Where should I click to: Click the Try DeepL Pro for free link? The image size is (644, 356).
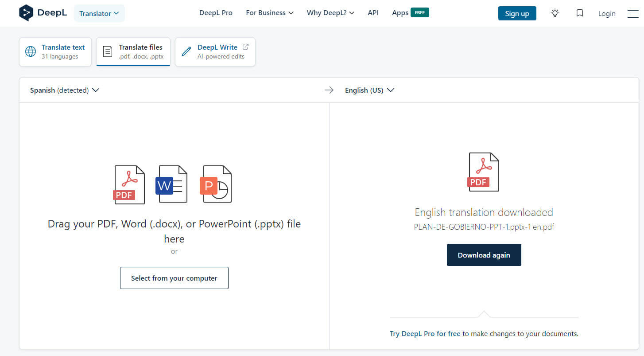(425, 333)
